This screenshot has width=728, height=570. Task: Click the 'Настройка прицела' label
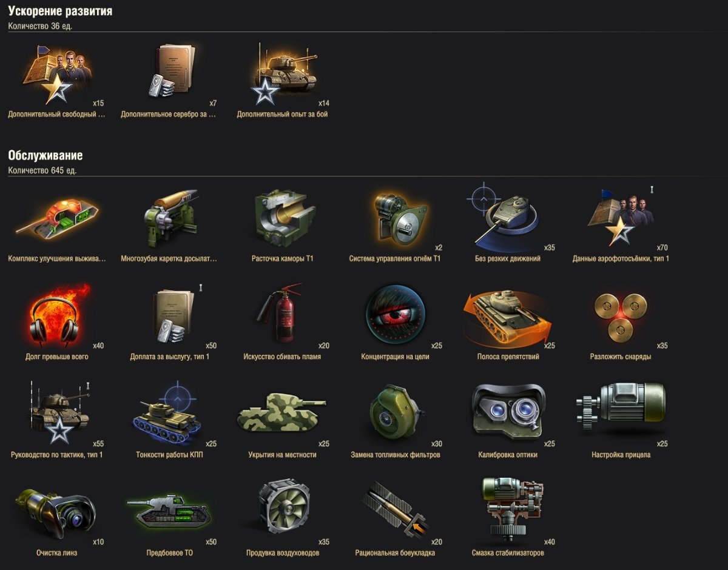click(x=621, y=455)
